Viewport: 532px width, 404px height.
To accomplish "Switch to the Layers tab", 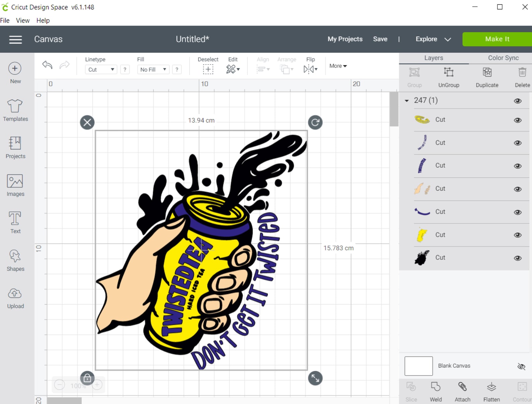I will click(434, 58).
